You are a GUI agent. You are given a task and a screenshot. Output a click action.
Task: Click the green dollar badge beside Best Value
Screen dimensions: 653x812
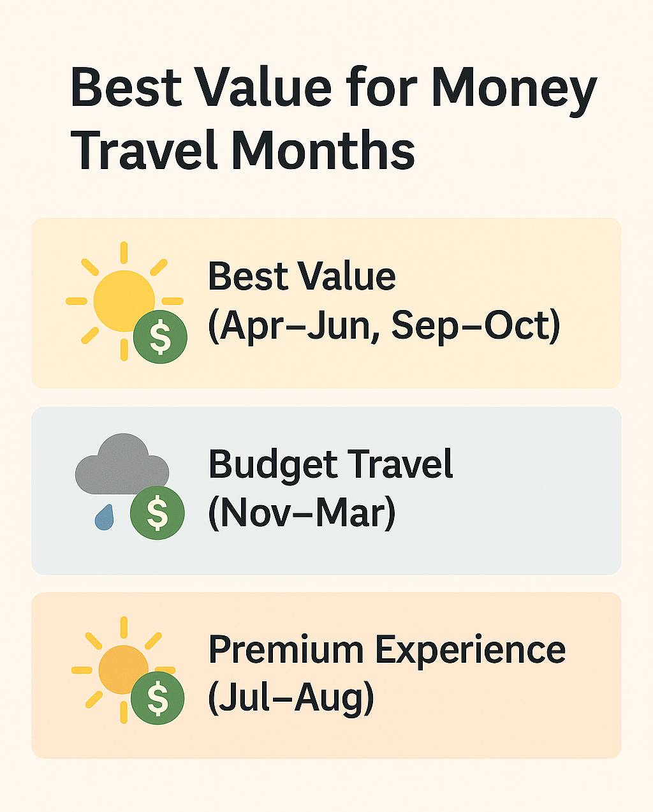click(x=160, y=337)
